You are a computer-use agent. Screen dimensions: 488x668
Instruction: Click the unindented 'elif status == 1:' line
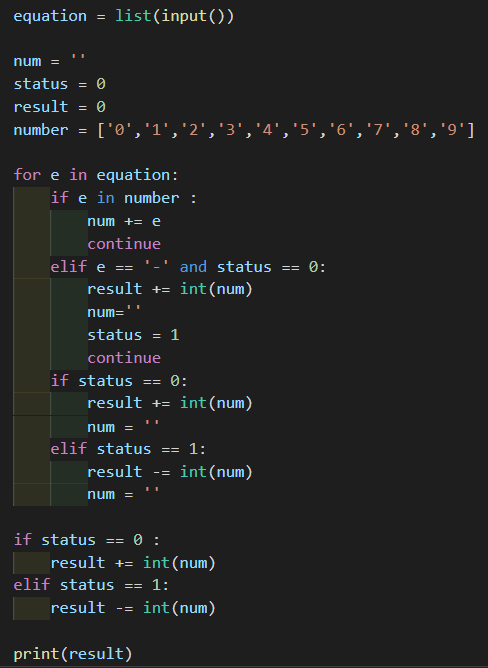click(x=91, y=584)
